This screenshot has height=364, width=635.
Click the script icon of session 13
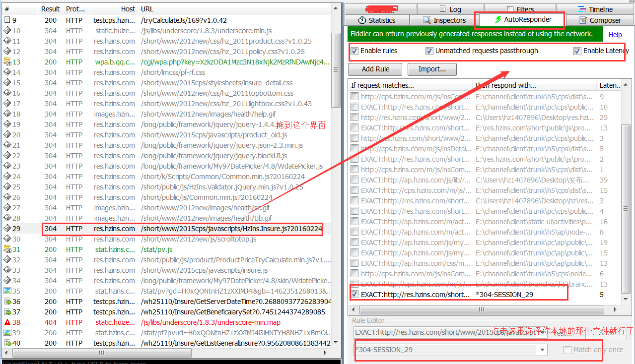[7, 62]
